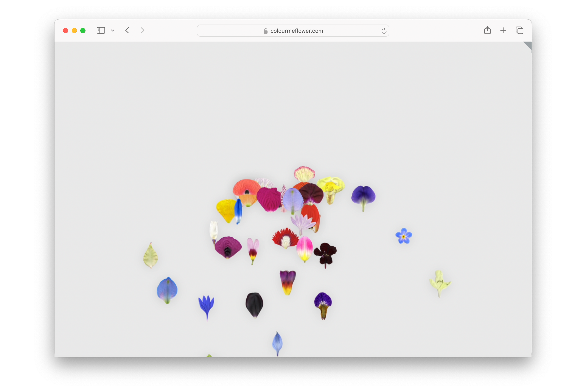Choose the bright yellow petal
This screenshot has height=392, width=586.
click(225, 210)
